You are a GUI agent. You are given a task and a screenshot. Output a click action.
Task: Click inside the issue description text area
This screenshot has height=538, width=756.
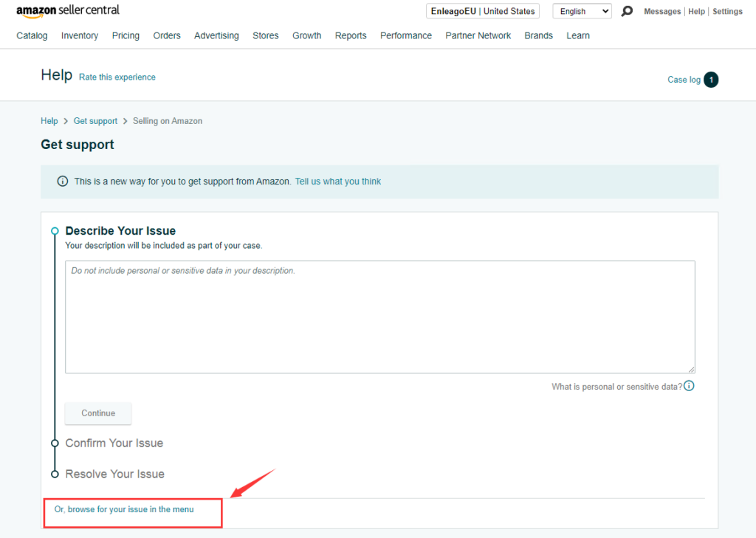[379, 317]
